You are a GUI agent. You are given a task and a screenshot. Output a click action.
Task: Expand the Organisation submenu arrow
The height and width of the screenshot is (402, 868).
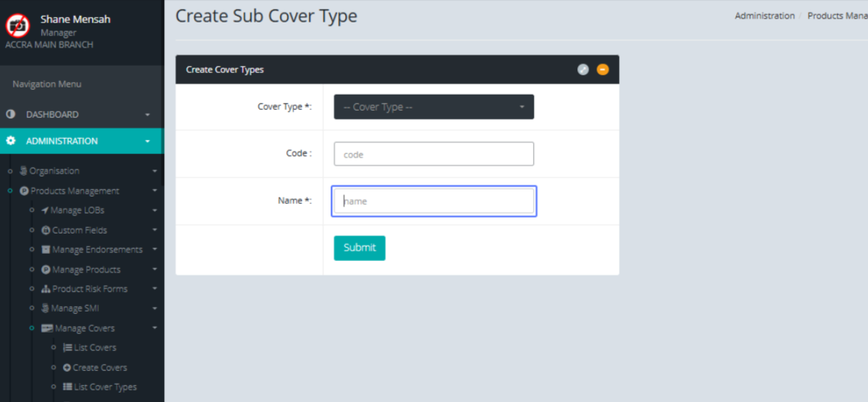(x=154, y=171)
